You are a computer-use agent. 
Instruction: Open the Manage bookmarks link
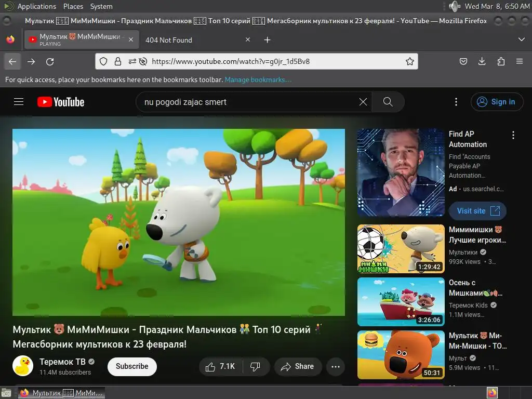(258, 79)
